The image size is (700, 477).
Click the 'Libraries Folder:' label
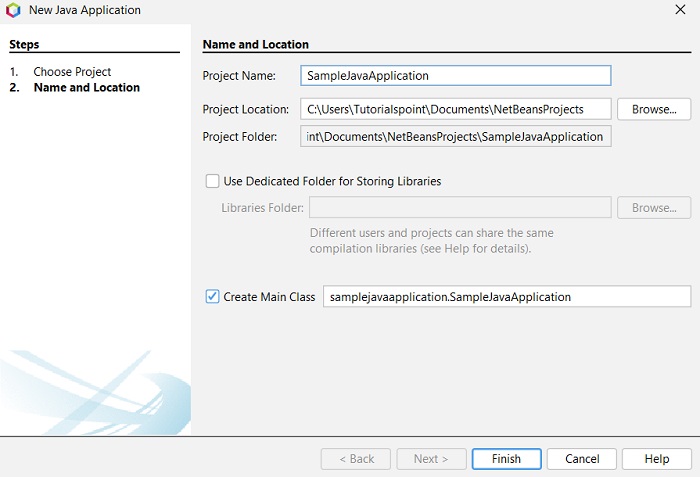coord(262,208)
